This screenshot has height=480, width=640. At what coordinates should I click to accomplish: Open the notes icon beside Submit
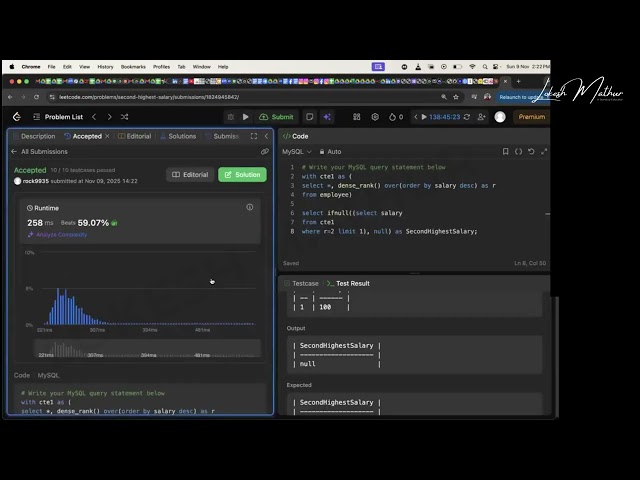pos(310,117)
